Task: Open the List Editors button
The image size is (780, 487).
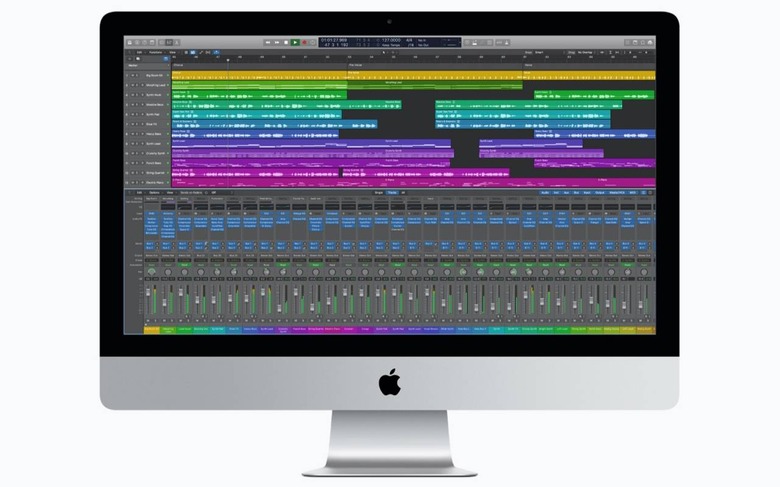Action: 627,43
